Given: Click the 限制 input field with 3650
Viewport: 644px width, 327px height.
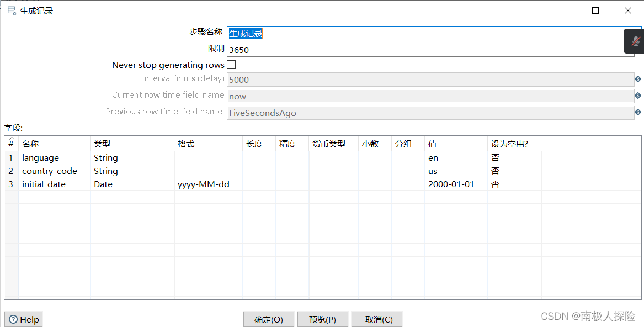Looking at the screenshot, I should pyautogui.click(x=430, y=50).
